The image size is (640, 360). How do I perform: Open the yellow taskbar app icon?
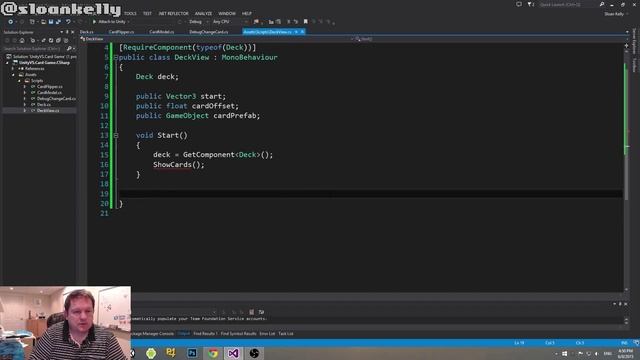pos(171,353)
